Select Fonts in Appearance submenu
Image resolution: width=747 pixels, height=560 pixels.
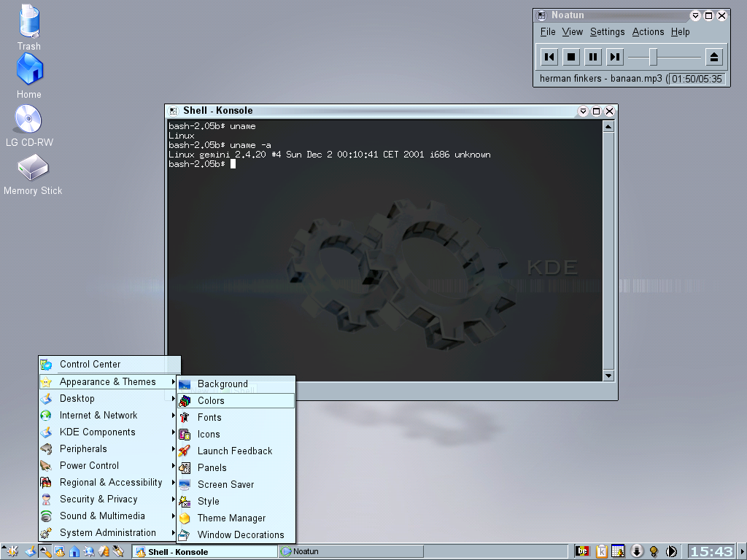pos(236,418)
